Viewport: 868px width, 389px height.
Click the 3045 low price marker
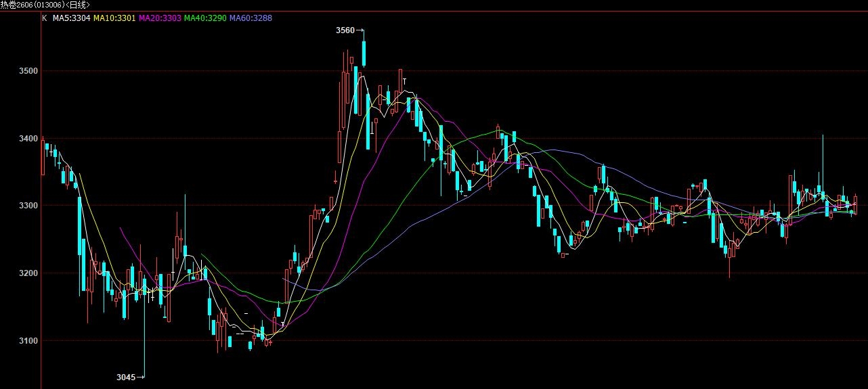pos(126,377)
